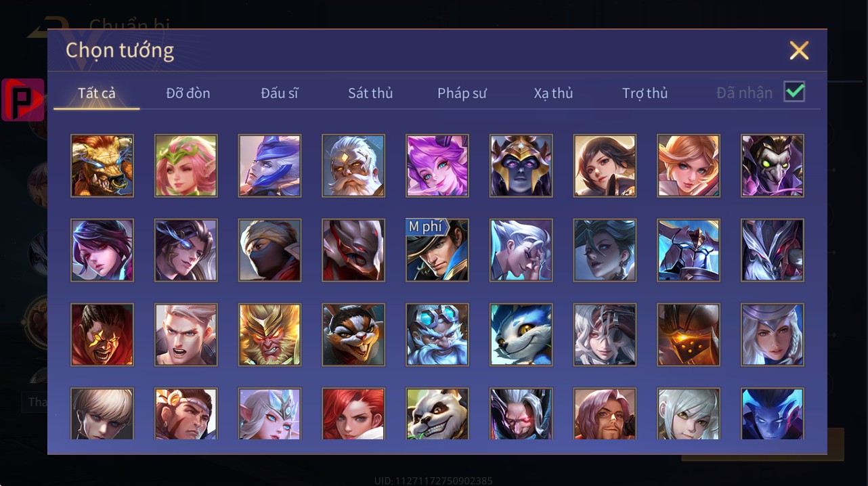Pick the panda hero portrait
This screenshot has height=486, width=868.
click(x=437, y=414)
